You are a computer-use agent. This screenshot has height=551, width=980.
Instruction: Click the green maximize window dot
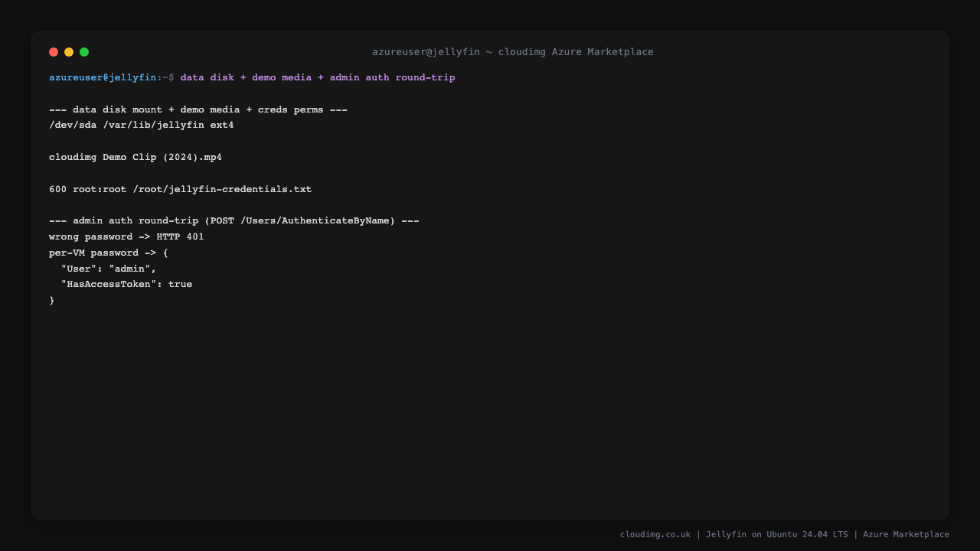coord(84,52)
